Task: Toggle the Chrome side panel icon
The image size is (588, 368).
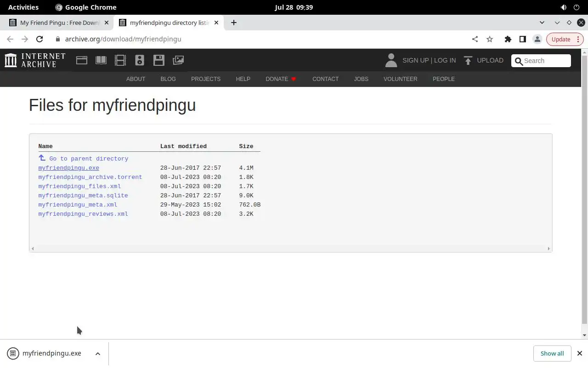Action: (523, 39)
